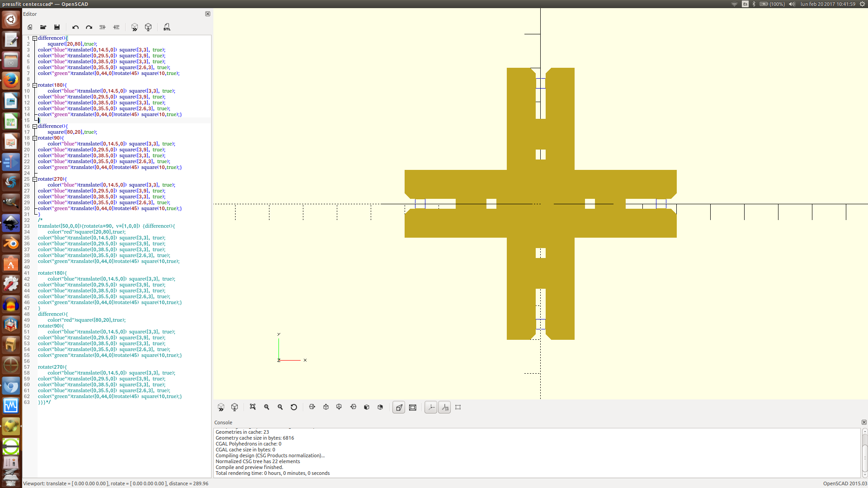
Task: Switch to the back view
Action: 380,407
